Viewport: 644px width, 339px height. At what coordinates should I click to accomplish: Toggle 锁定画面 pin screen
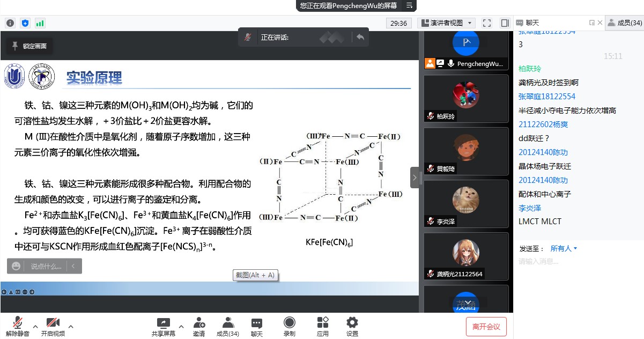tap(29, 46)
